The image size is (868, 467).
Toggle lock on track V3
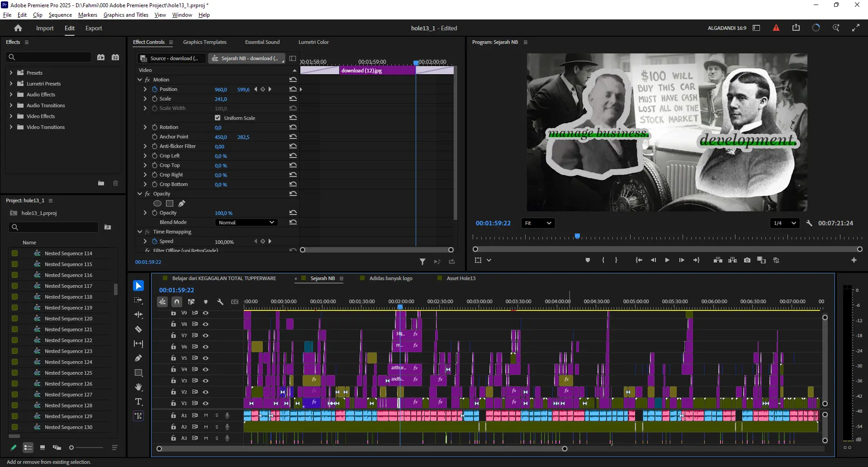[173, 381]
